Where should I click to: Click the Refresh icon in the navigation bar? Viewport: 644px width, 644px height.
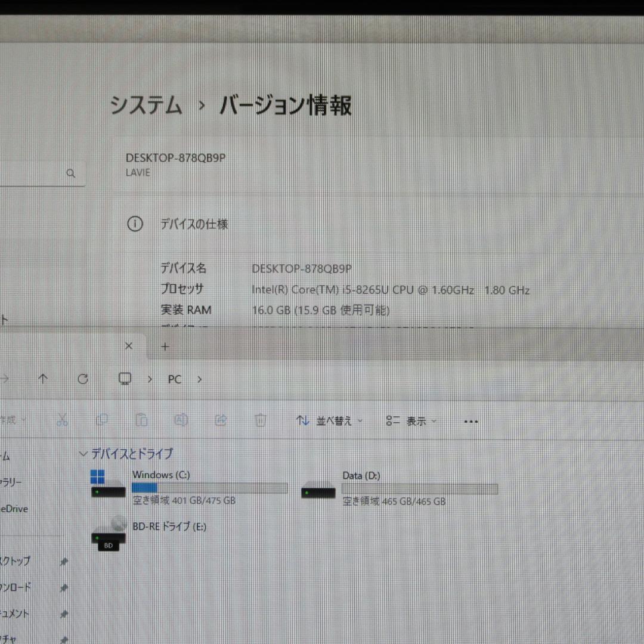coord(83,379)
